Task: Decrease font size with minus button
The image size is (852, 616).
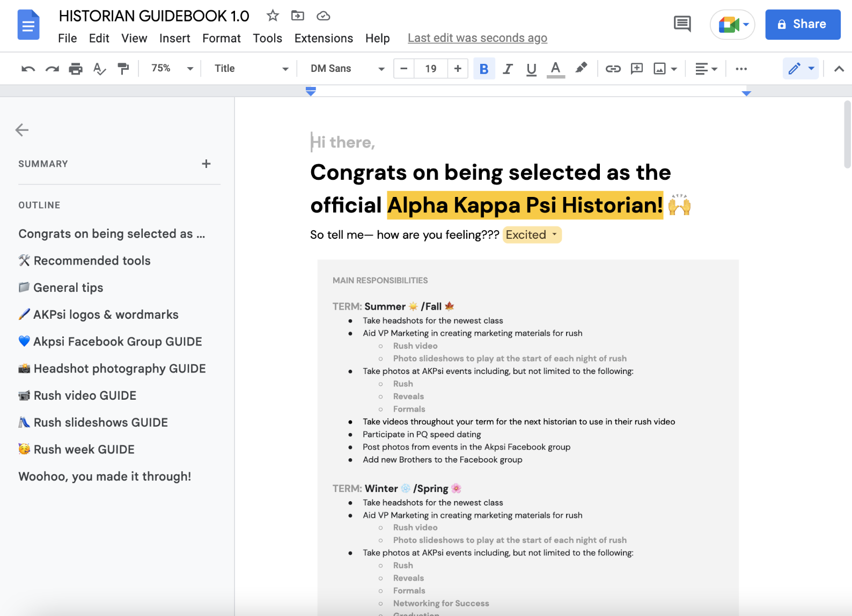Action: click(404, 69)
